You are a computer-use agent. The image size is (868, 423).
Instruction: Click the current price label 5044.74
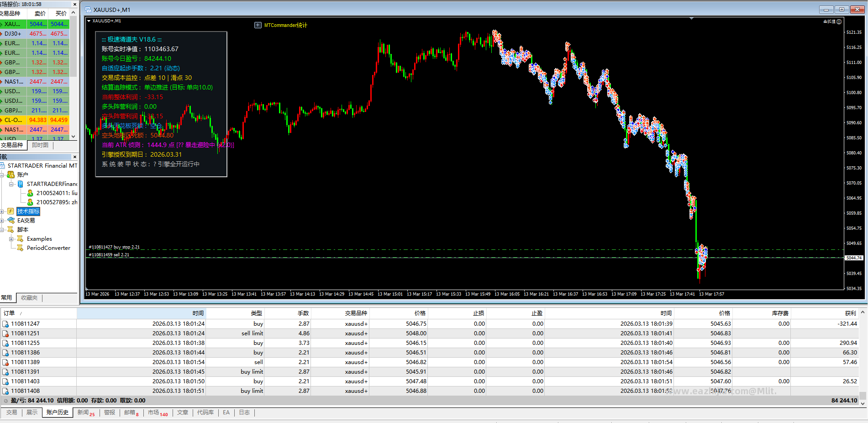(854, 258)
